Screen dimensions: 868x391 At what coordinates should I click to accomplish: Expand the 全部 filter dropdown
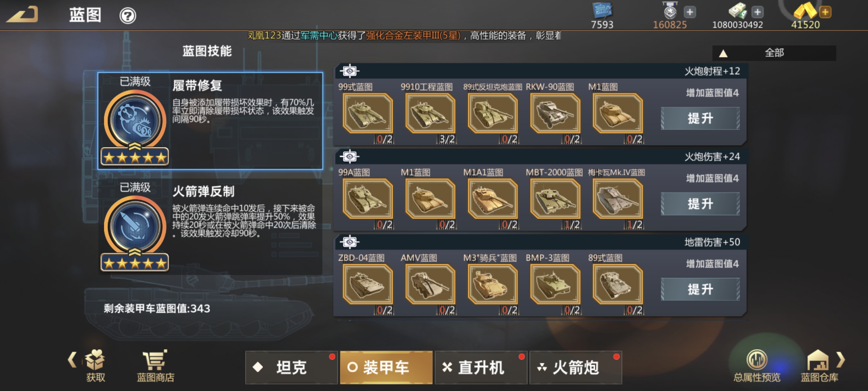774,53
